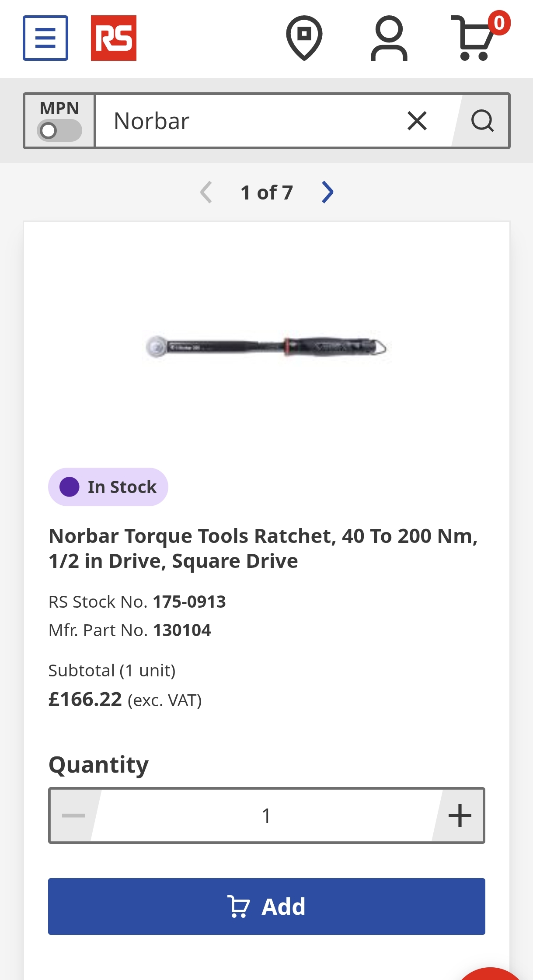Toggle the MPN search switch
Screen dimensions: 533x980
pyautogui.click(x=59, y=130)
